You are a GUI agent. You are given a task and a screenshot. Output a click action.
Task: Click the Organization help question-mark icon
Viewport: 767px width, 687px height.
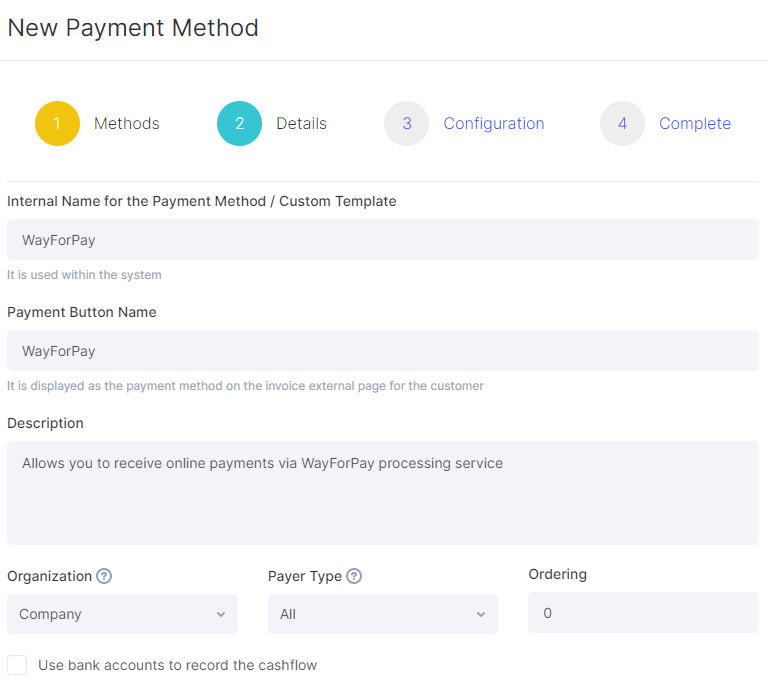pyautogui.click(x=104, y=576)
